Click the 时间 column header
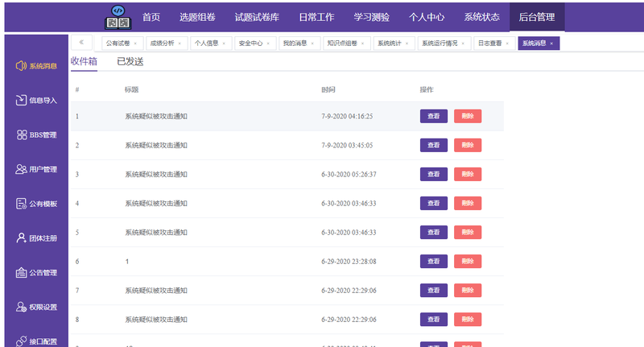This screenshot has height=347, width=644. (x=328, y=89)
